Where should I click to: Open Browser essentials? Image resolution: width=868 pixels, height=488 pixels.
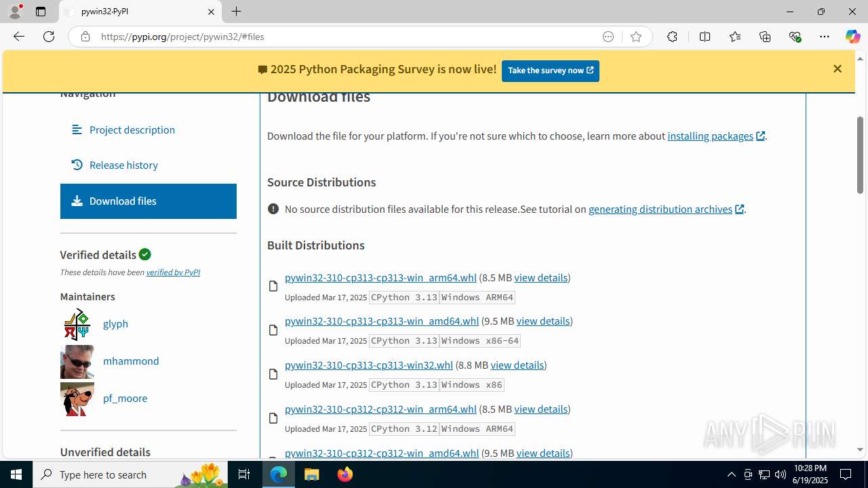click(x=795, y=37)
